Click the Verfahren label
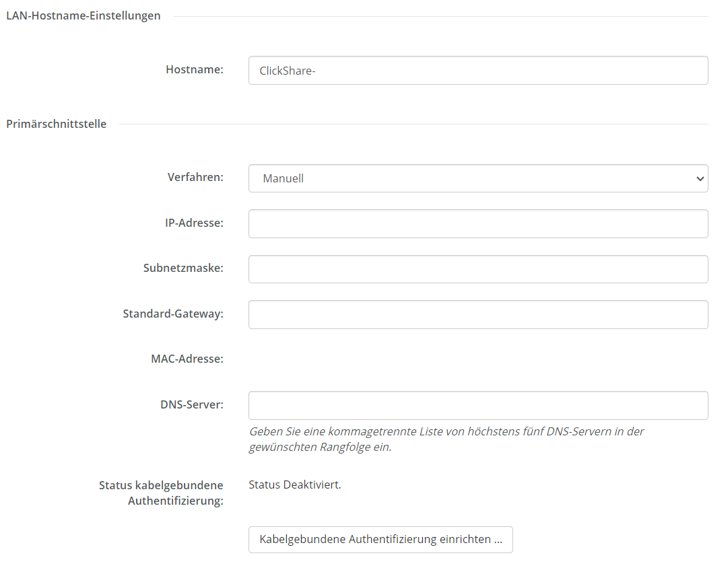Screen dimensions: 728x572 195,177
